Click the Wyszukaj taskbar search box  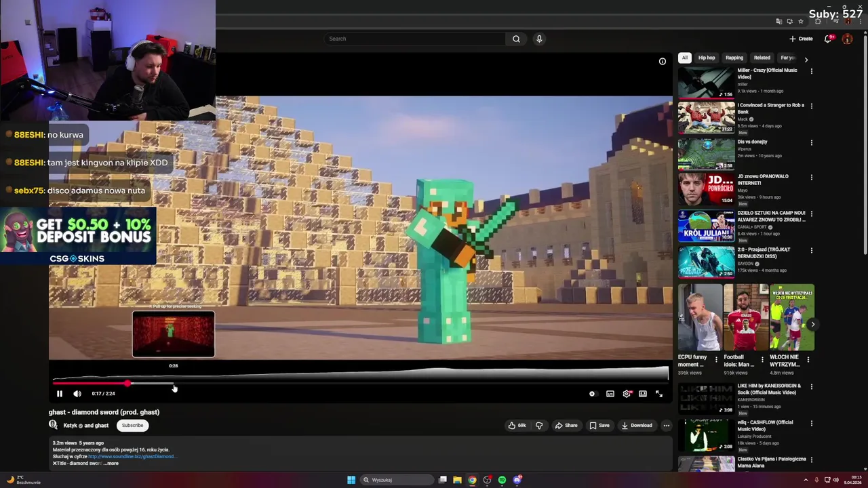click(397, 480)
